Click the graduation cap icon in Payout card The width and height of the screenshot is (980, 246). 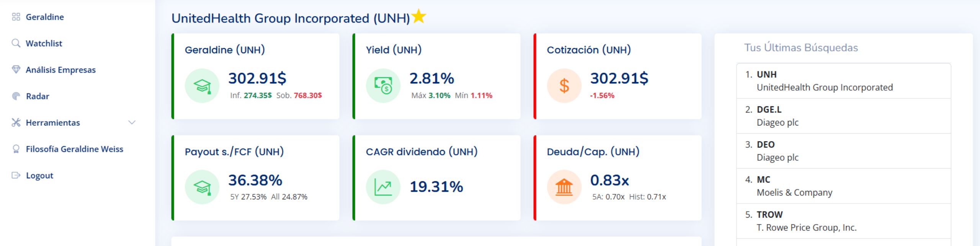pos(202,187)
